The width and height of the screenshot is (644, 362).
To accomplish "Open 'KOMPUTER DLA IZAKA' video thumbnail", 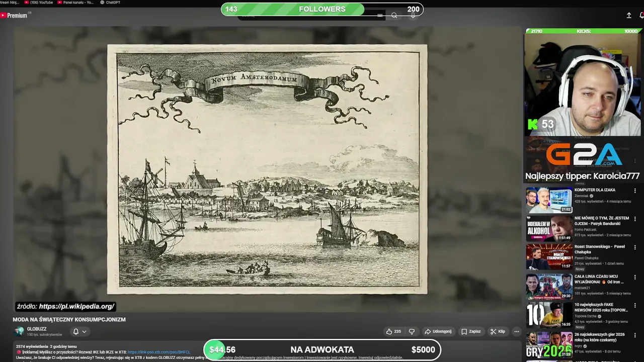I will [x=549, y=200].
